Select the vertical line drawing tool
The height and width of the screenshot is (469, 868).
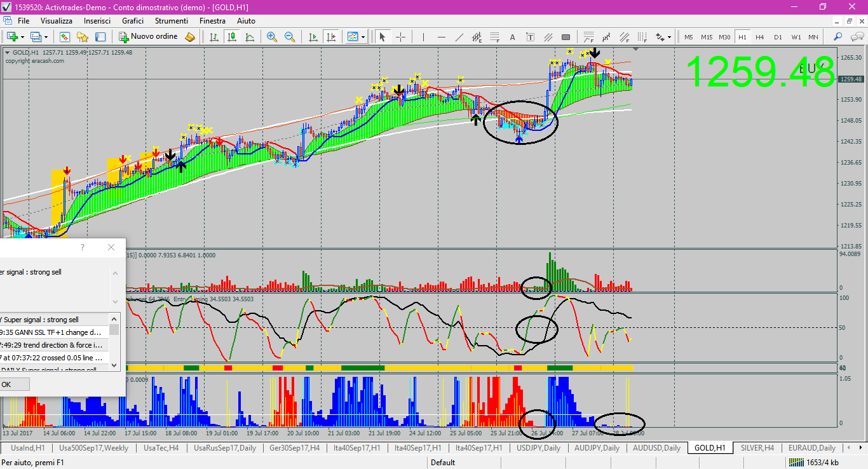423,37
